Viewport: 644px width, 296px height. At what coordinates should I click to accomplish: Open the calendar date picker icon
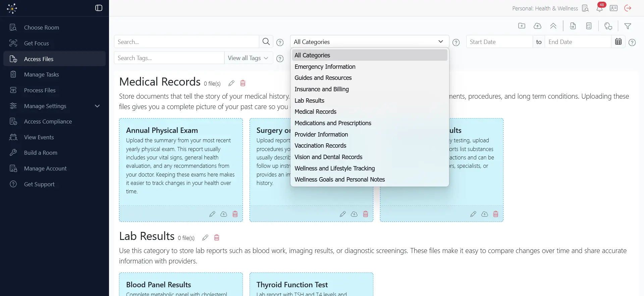pos(619,42)
